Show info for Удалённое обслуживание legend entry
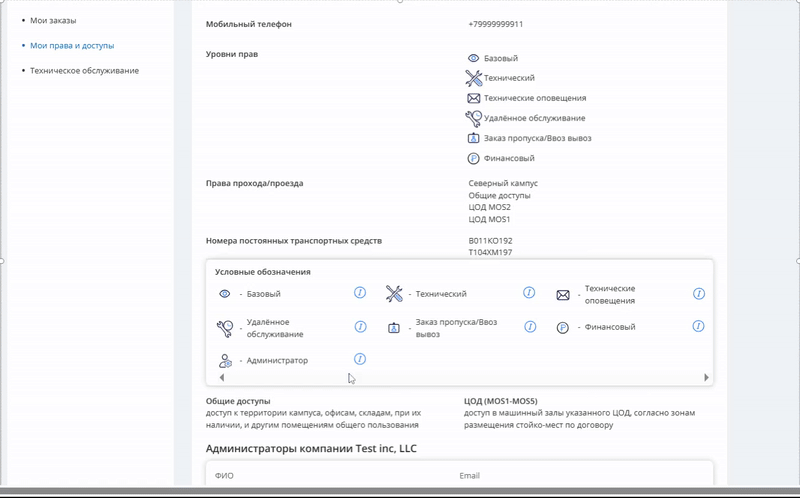800x498 pixels. 360,327
